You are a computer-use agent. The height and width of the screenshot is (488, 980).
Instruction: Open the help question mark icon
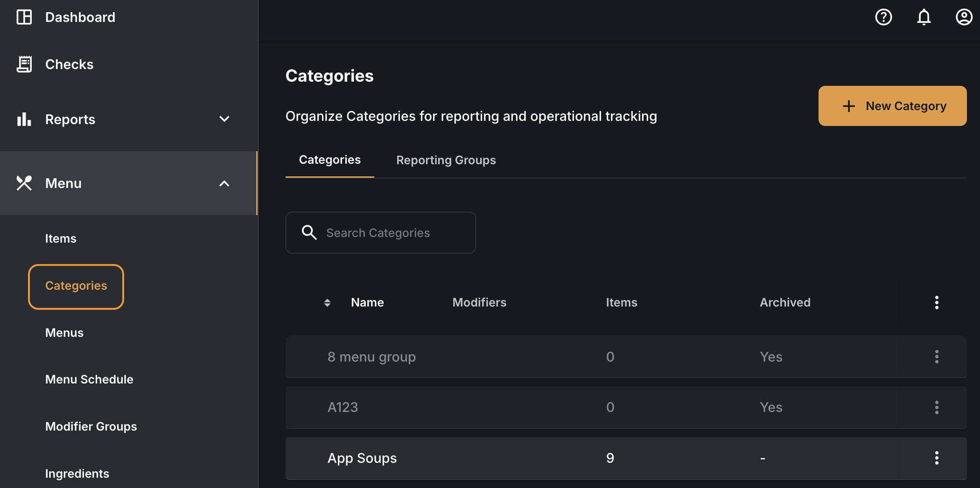(883, 17)
